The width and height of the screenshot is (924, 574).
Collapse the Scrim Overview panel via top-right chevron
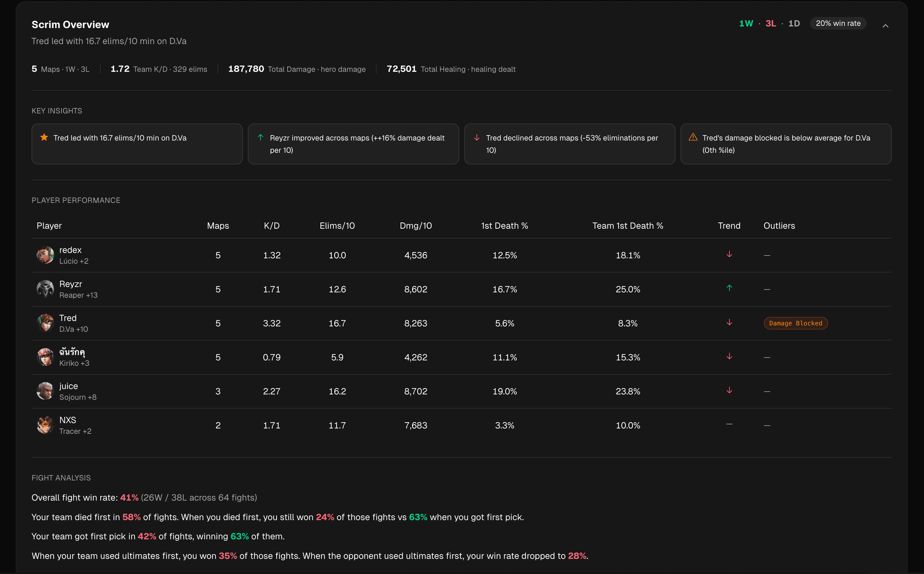click(x=885, y=26)
